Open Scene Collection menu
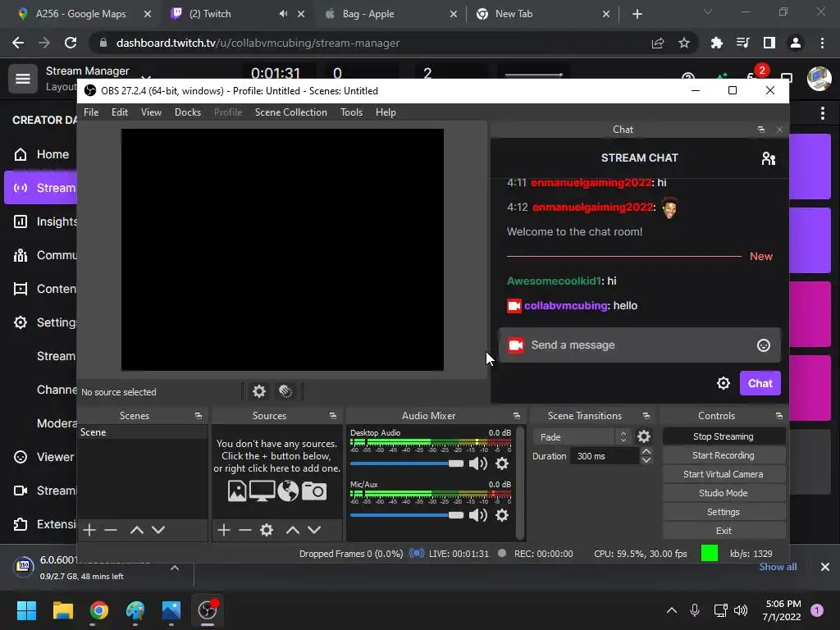Viewport: 840px width, 630px height. [291, 112]
